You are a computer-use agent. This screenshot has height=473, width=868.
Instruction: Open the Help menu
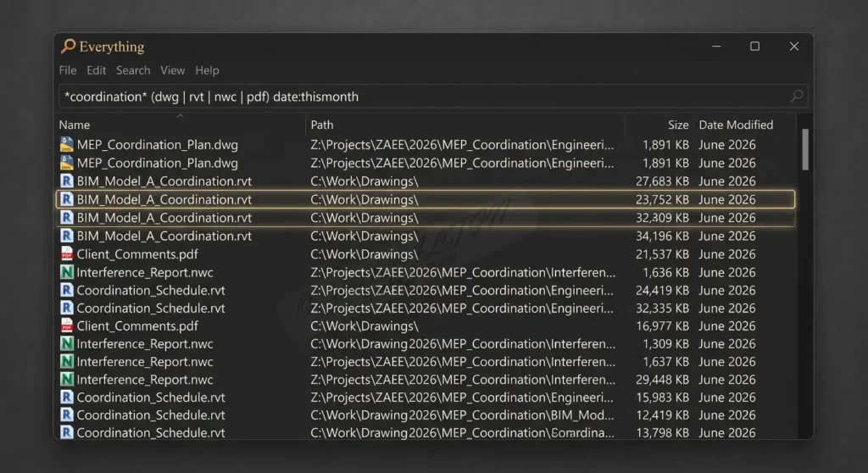(207, 70)
